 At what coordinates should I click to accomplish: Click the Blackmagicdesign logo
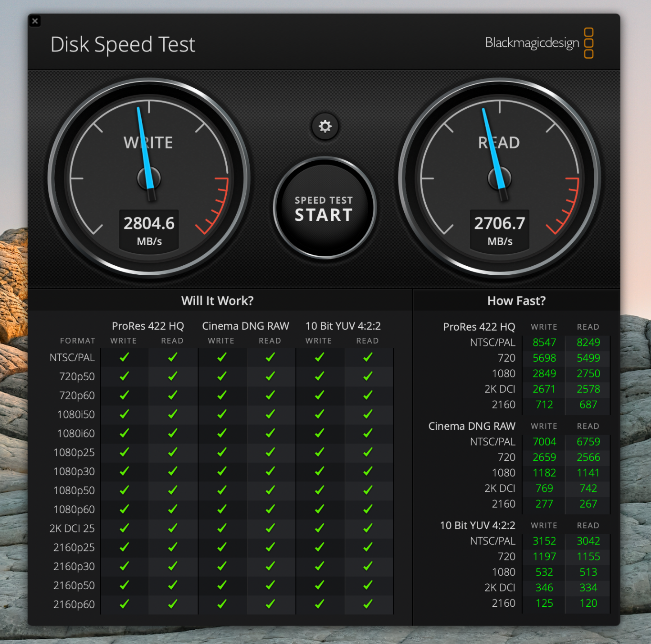tap(539, 43)
